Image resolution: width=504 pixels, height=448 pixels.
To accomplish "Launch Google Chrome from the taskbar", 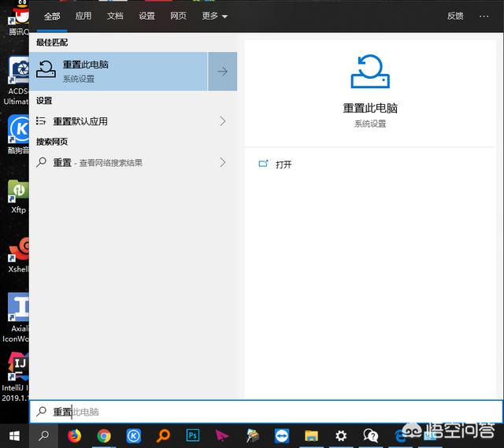I will 104,436.
